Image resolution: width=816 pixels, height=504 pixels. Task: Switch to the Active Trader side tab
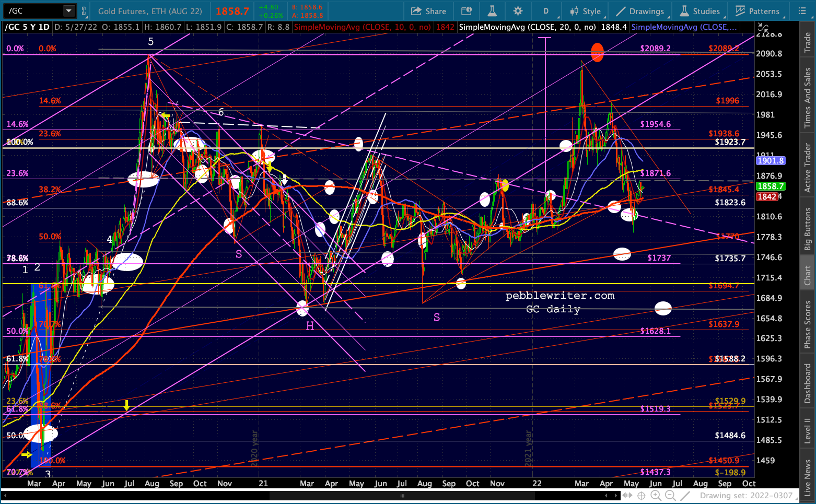coord(808,168)
